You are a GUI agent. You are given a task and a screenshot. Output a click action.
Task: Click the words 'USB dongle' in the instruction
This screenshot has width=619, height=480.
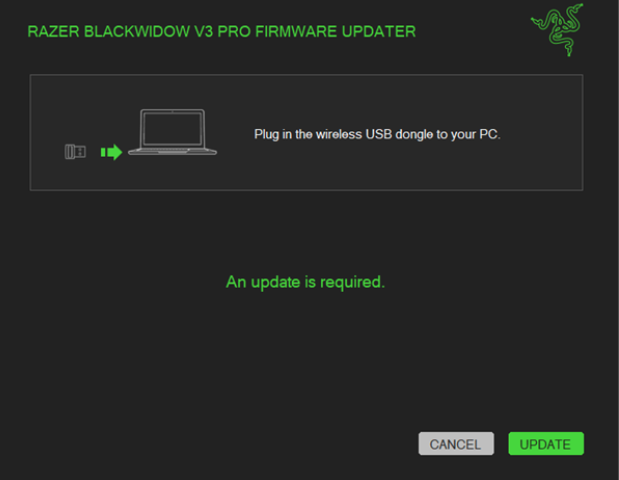[x=399, y=135]
